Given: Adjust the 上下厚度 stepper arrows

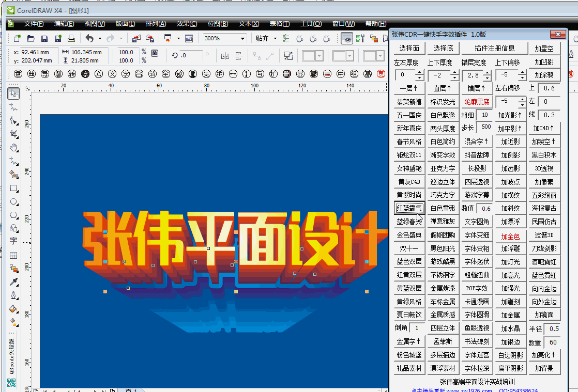Looking at the screenshot, I should coord(454,75).
